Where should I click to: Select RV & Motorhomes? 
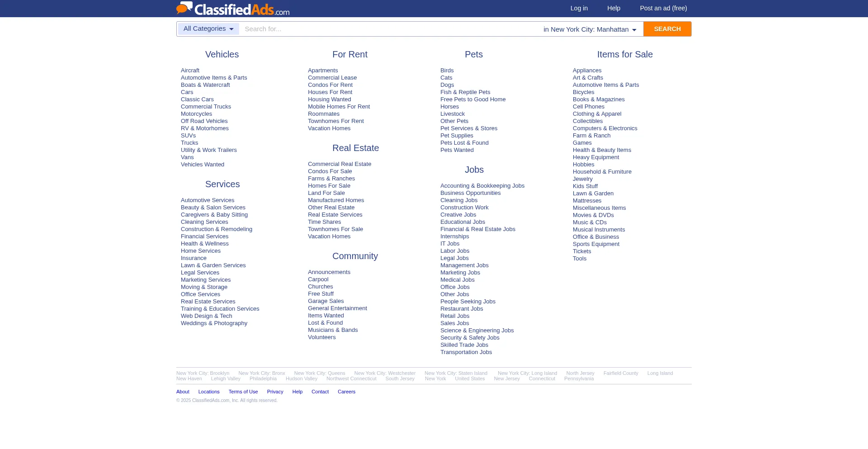[205, 128]
